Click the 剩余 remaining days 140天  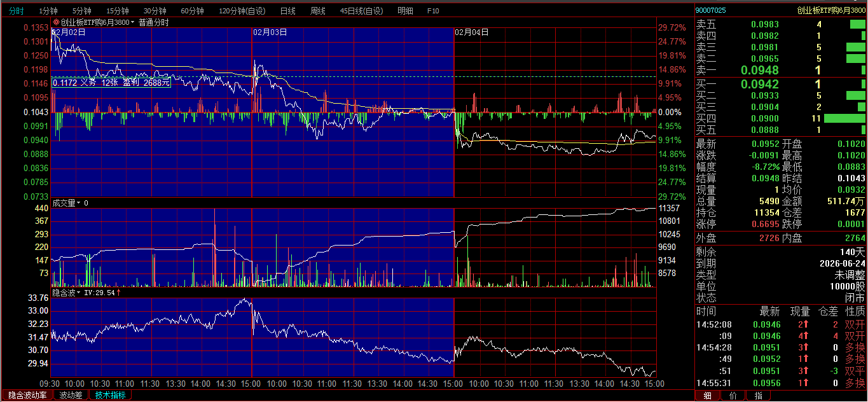[x=854, y=252]
